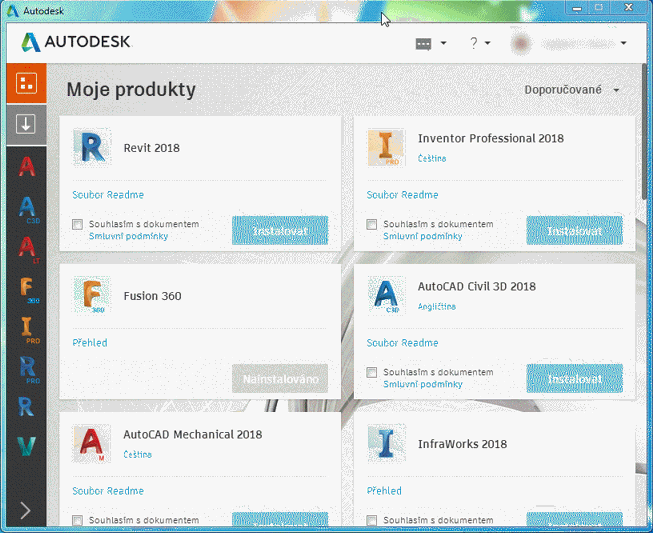Click the Revit 2018 title text
This screenshot has height=533, width=653.
pos(152,148)
